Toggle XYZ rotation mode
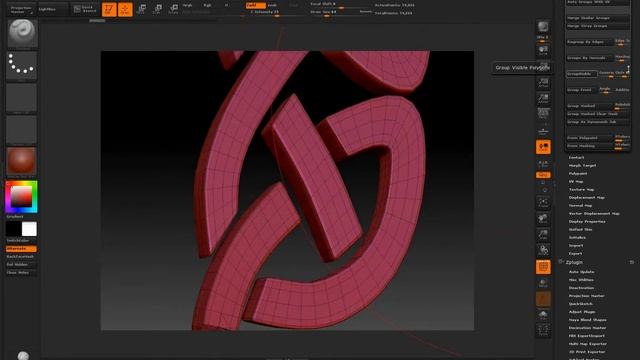640x360 pixels. [543, 175]
